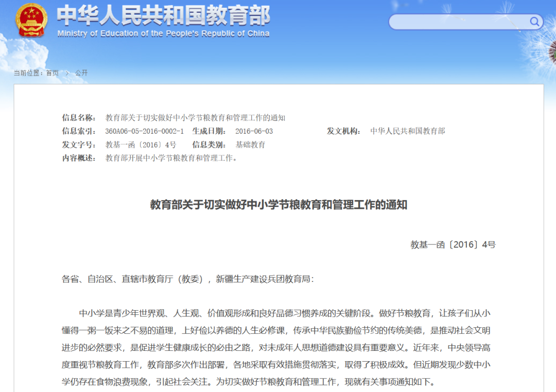Click Ministry of Education English subtitle
Screen dimensions: 556x392
pos(164,33)
